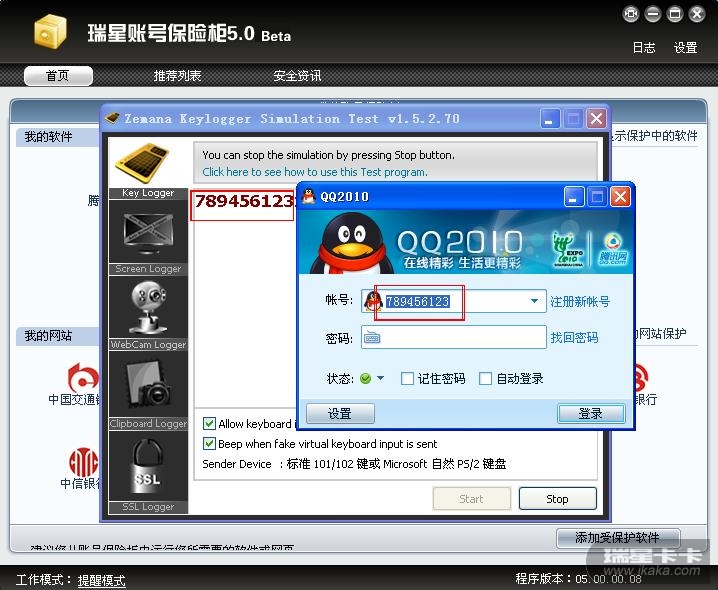This screenshot has width=718, height=590.
Task: Click the QQ account number input field
Action: 454,301
